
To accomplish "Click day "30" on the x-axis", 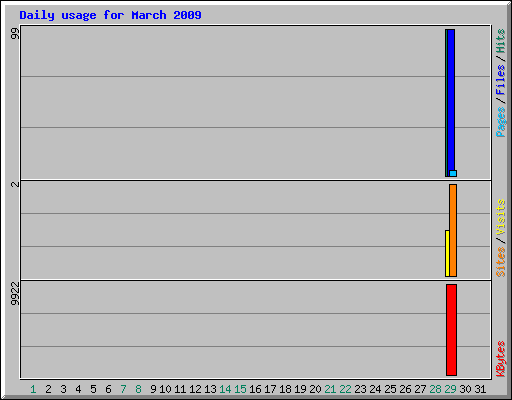I will coord(465,389).
